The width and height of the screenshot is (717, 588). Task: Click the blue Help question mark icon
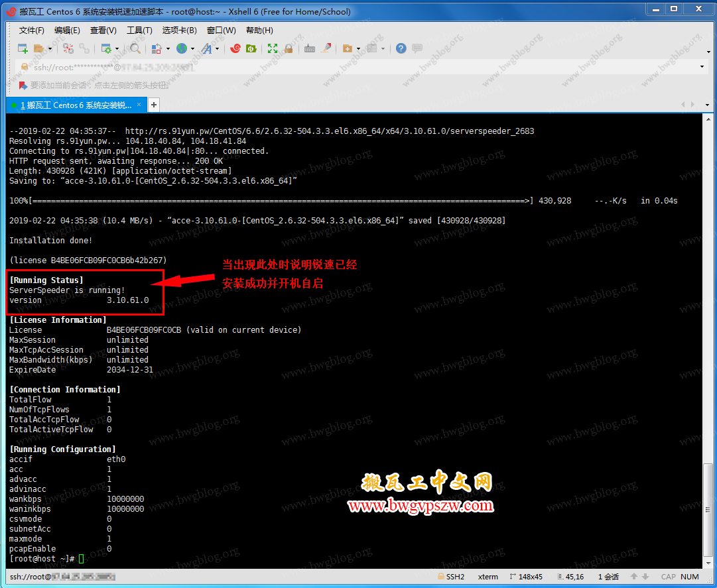(x=401, y=48)
